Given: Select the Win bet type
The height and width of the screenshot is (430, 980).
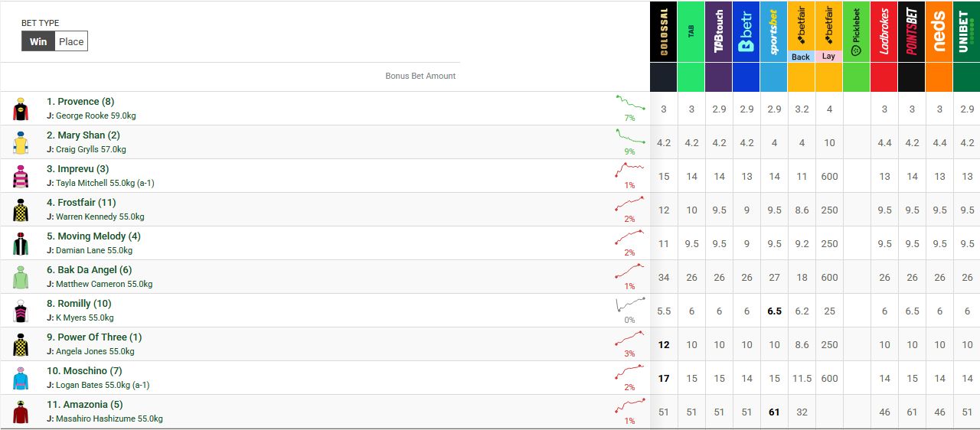Looking at the screenshot, I should point(38,41).
